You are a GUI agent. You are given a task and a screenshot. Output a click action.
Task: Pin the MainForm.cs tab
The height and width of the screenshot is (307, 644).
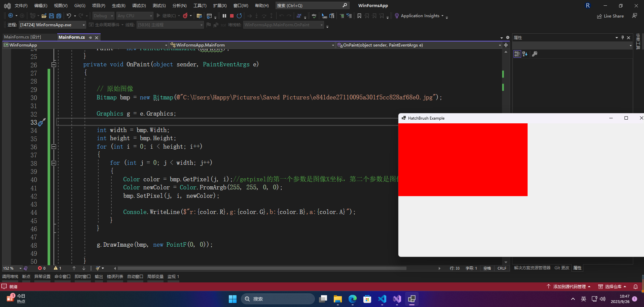click(x=90, y=37)
